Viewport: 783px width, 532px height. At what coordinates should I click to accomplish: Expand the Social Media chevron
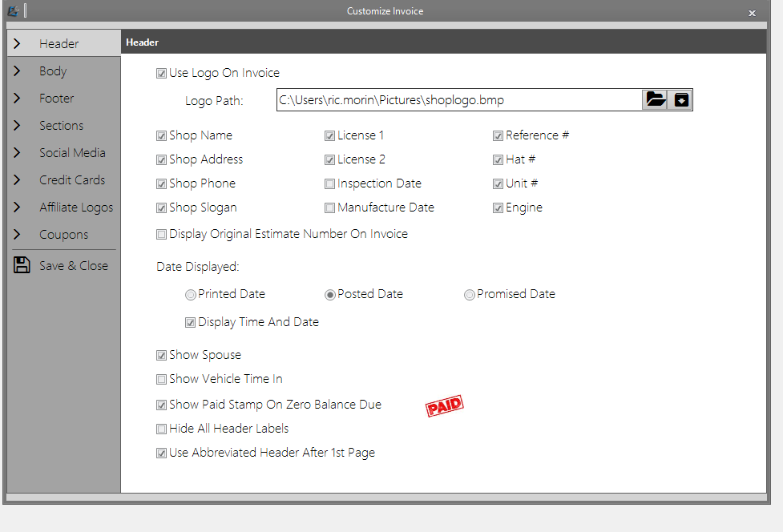[17, 152]
